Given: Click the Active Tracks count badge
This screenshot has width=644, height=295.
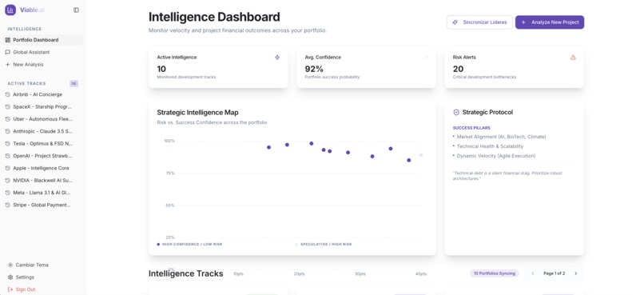Looking at the screenshot, I should click(74, 83).
